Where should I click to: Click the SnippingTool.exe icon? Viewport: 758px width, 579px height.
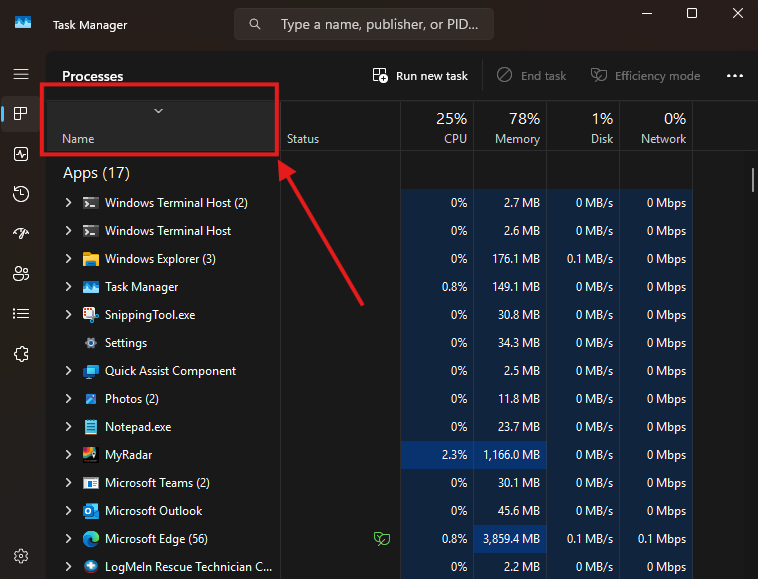click(x=90, y=315)
